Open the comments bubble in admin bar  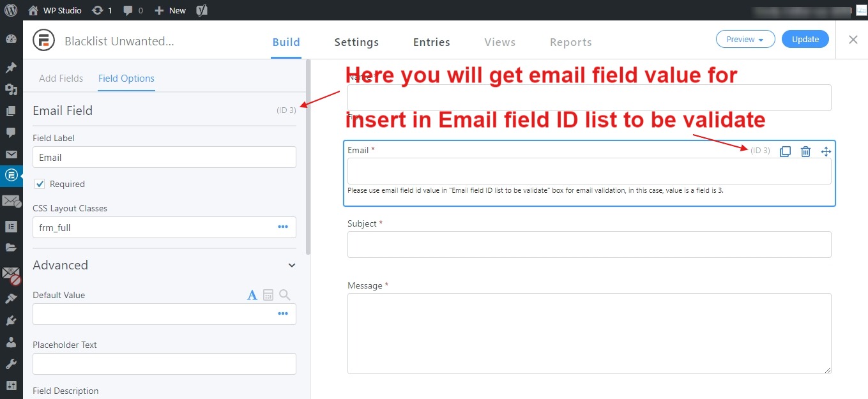[x=133, y=10]
